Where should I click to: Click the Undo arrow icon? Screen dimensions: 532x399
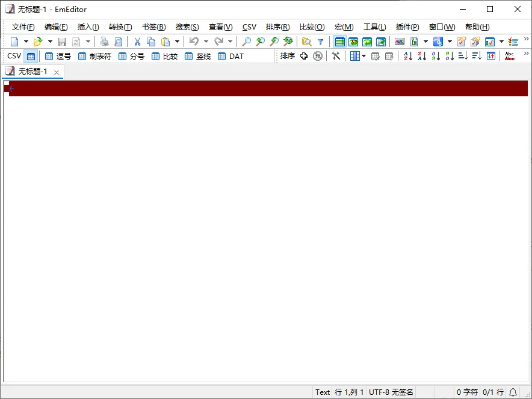coord(194,42)
